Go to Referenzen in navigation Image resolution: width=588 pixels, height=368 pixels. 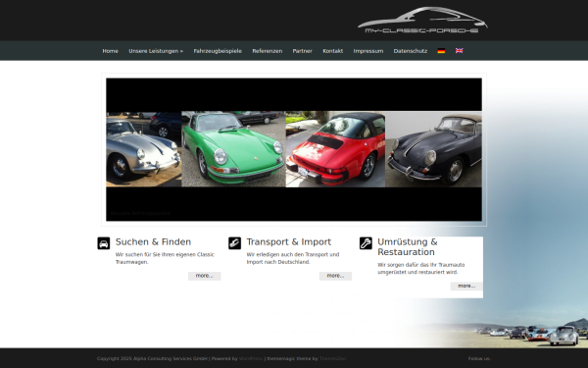coord(267,51)
